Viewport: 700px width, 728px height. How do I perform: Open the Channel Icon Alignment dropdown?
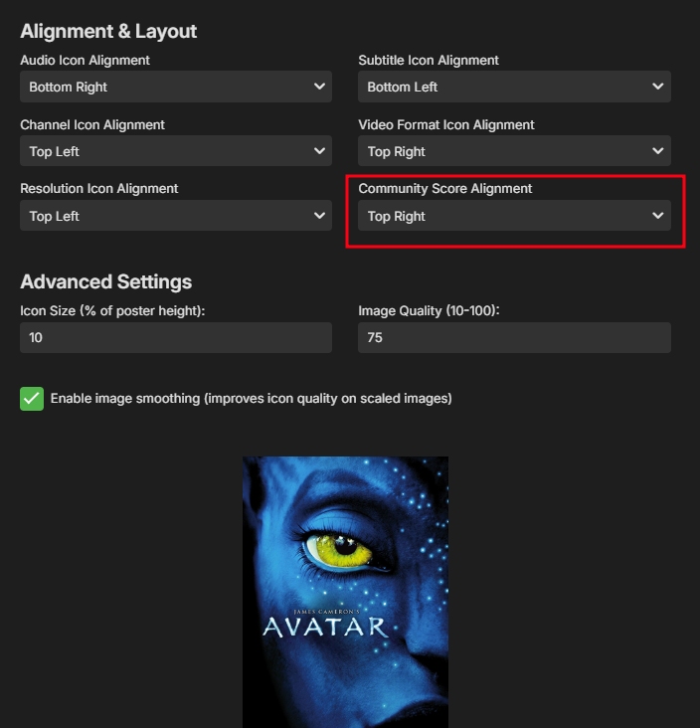[x=176, y=151]
